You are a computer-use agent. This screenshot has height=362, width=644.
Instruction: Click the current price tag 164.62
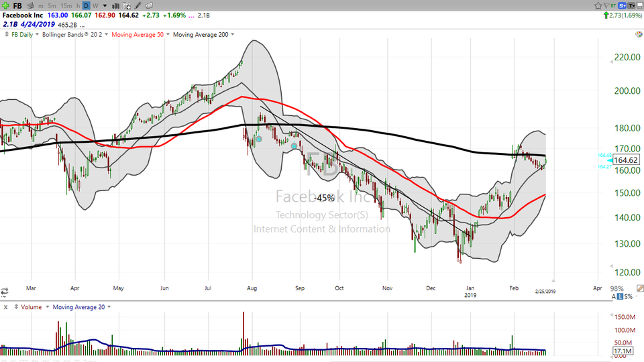point(626,160)
